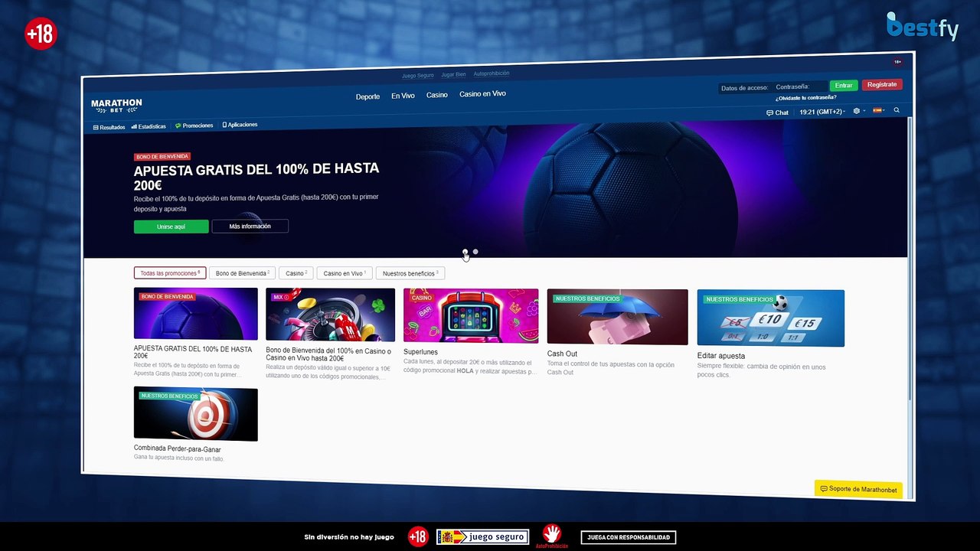The image size is (980, 551).
Task: Select the En Vivo menu item
Action: pos(403,96)
